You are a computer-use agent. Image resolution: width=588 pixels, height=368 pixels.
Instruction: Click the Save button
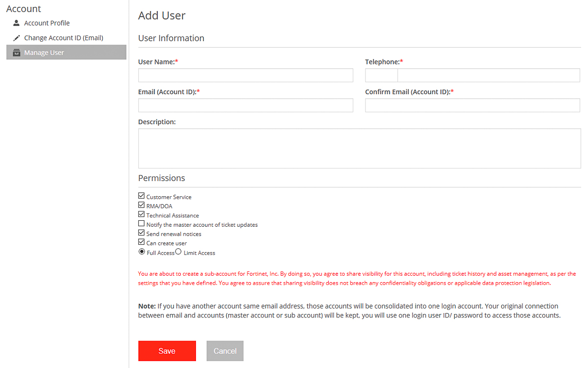167,351
